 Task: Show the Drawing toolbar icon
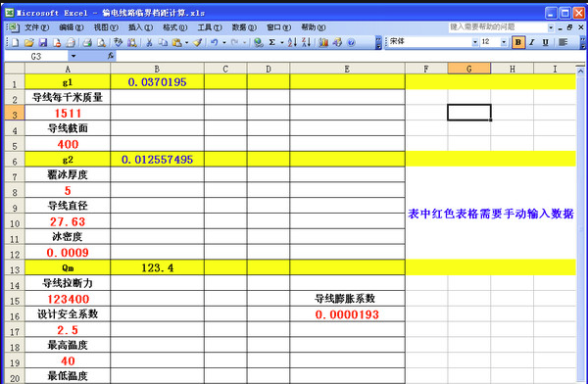pos(337,42)
